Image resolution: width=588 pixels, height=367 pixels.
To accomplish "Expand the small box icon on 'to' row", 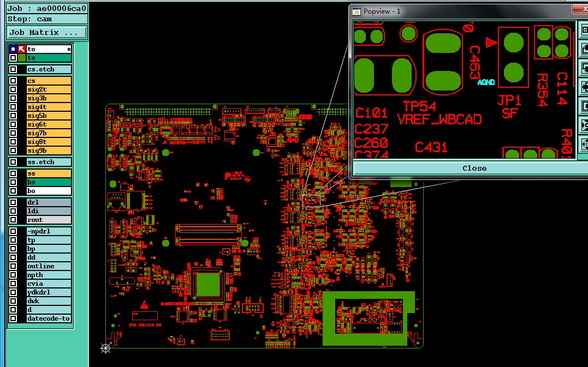I will click(69, 49).
